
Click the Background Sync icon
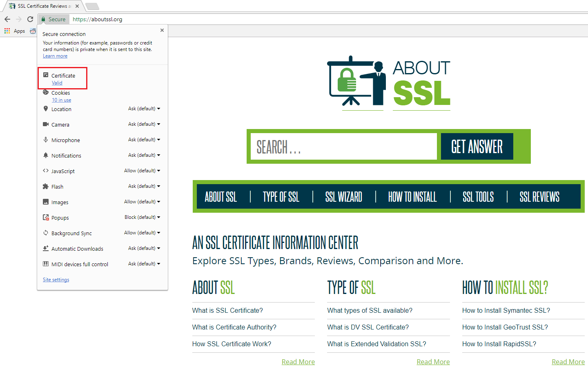coord(46,233)
